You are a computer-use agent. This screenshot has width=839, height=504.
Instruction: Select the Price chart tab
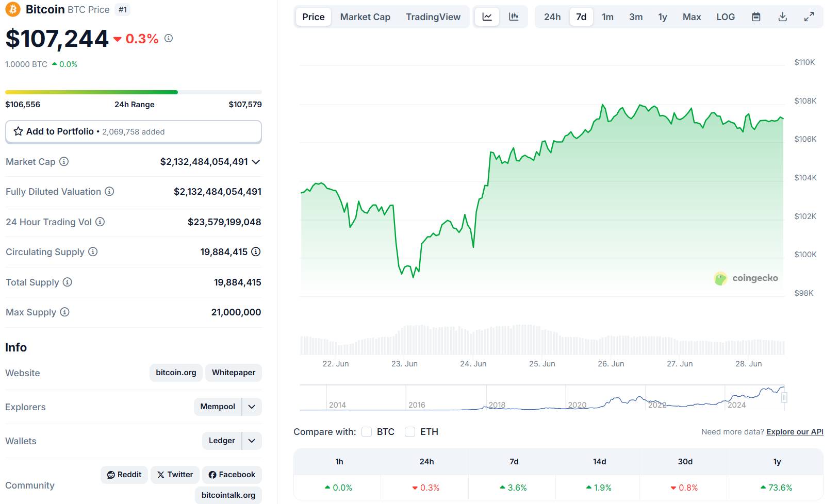pos(314,16)
